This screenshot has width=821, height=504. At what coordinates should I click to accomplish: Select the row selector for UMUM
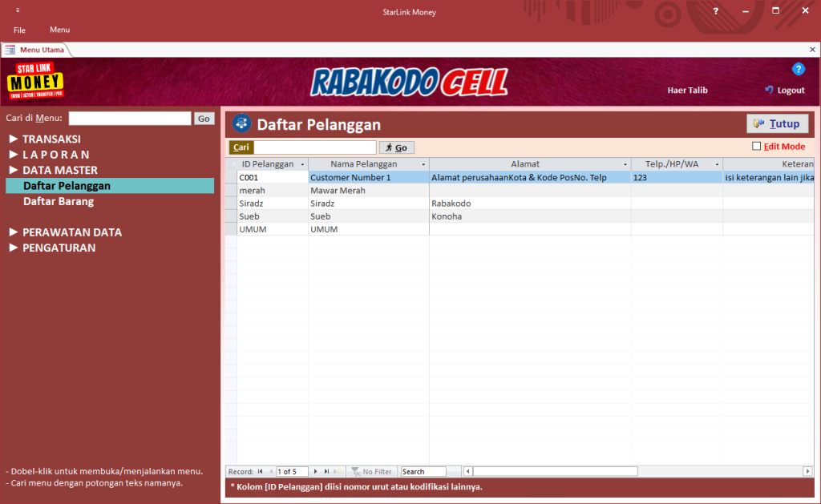point(231,229)
